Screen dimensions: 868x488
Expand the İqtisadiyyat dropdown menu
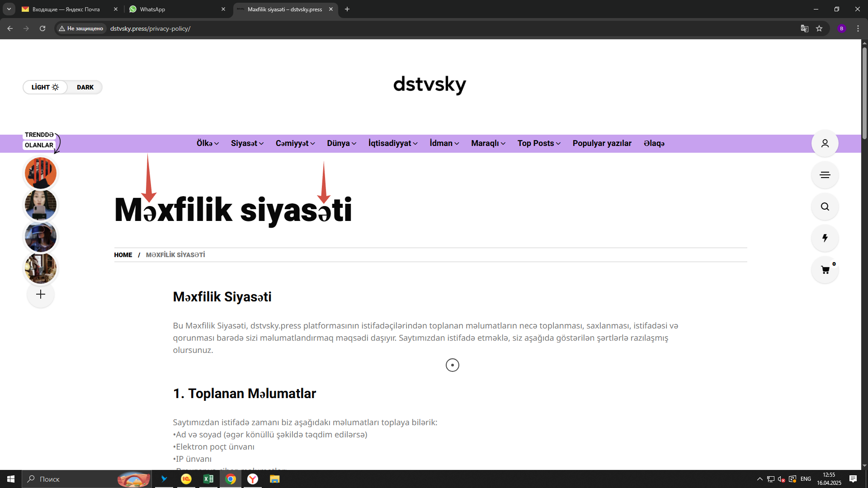click(392, 143)
